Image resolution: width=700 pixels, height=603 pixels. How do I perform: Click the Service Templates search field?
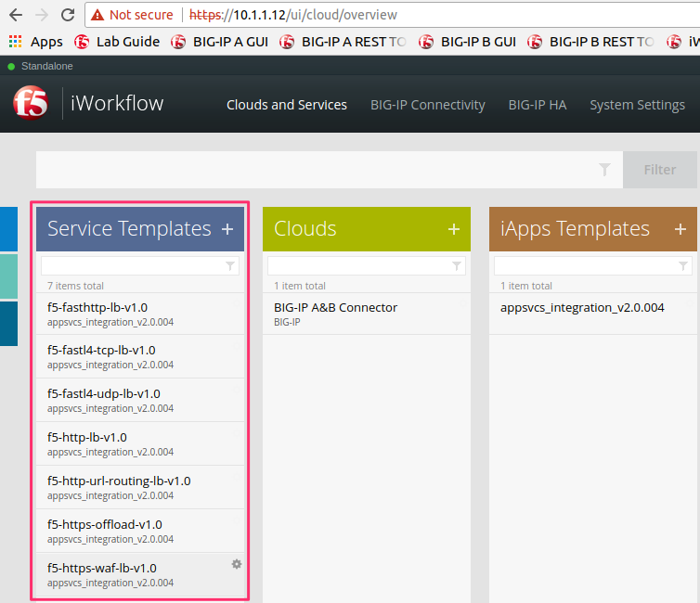140,266
